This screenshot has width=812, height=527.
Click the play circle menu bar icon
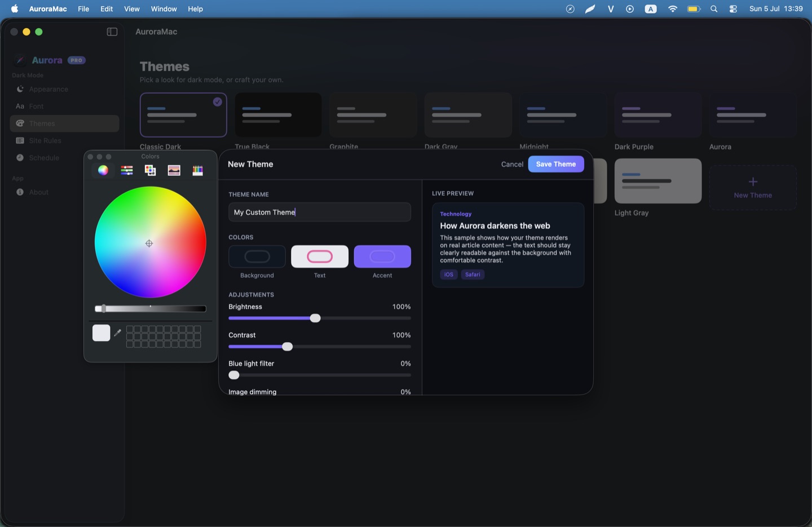tap(630, 9)
